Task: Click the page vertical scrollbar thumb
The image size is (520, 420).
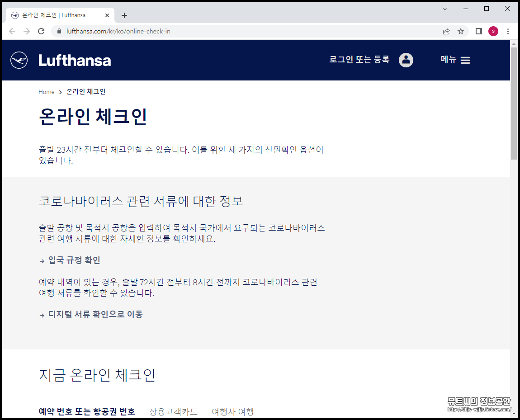Action: (x=514, y=104)
